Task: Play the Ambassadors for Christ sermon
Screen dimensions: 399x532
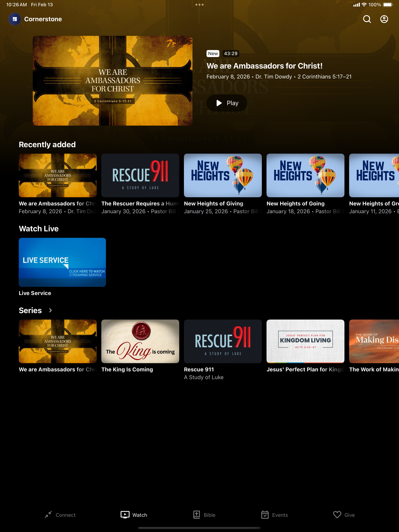Action: [227, 103]
